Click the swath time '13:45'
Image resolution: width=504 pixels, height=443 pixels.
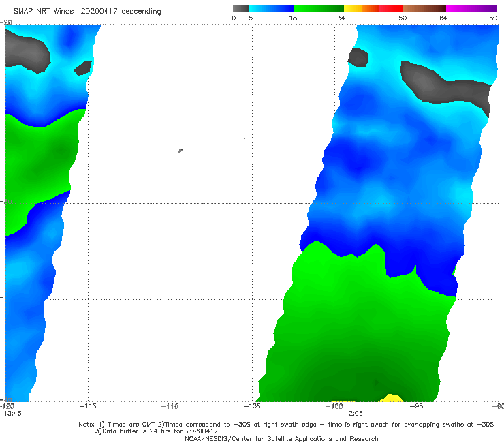point(12,414)
